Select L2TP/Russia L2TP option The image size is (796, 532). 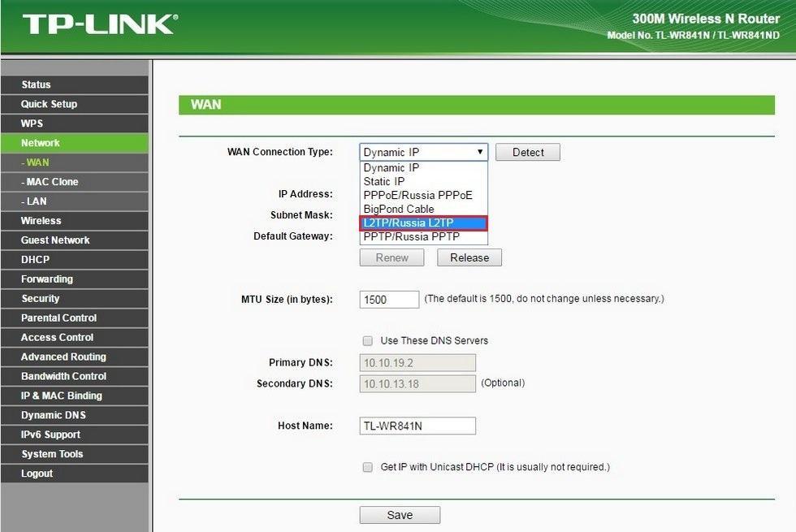click(x=423, y=223)
